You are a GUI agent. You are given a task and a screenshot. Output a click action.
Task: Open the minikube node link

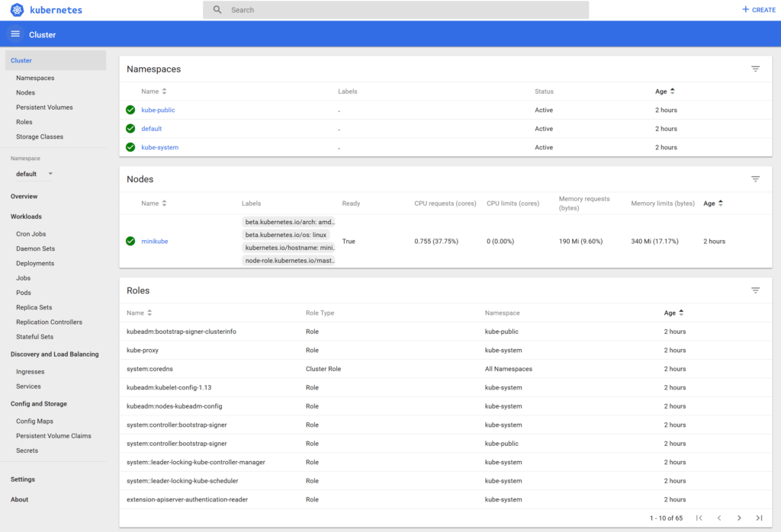[x=154, y=242]
